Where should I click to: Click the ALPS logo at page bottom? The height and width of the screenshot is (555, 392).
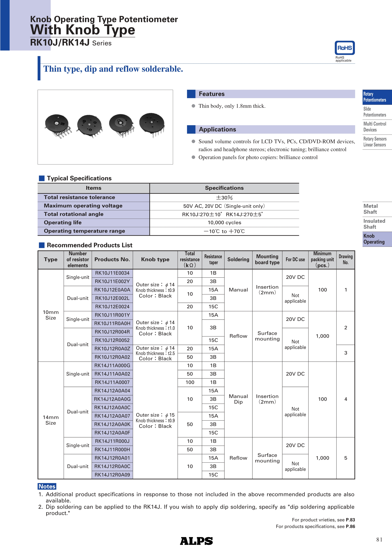pos(196,541)
